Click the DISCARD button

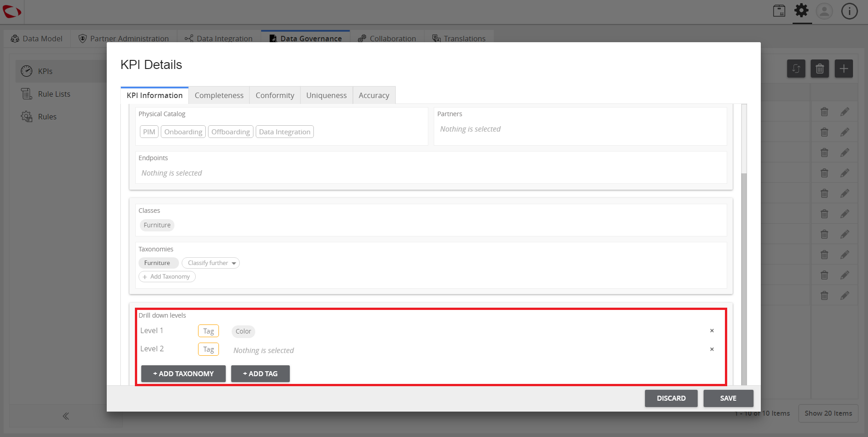671,398
